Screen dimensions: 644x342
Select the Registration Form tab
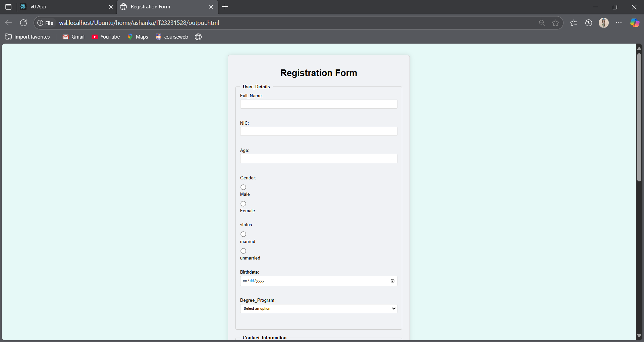[x=167, y=7]
